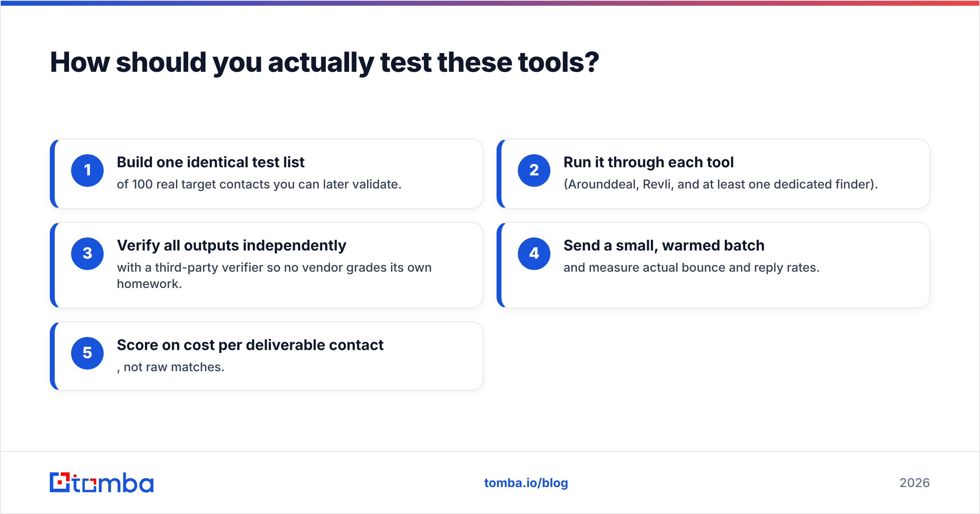
Task: Select 'Score on cost per deliverable contact' heading
Action: (x=250, y=345)
